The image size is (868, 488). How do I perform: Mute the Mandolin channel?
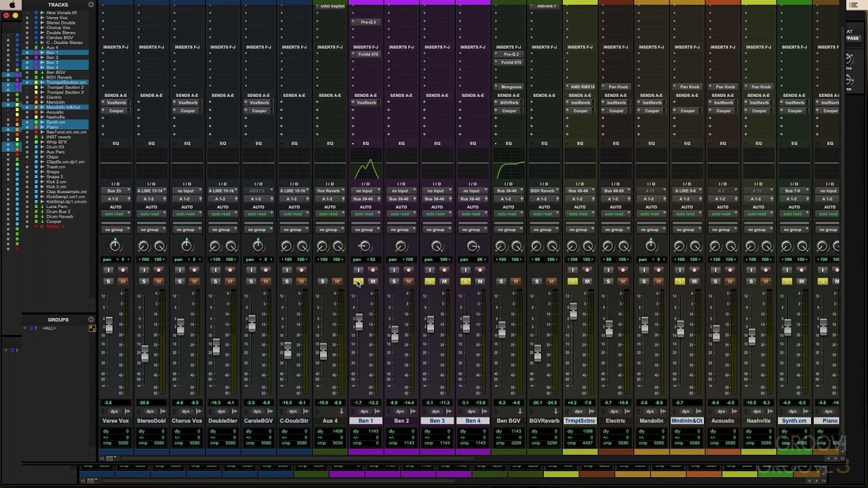(659, 281)
